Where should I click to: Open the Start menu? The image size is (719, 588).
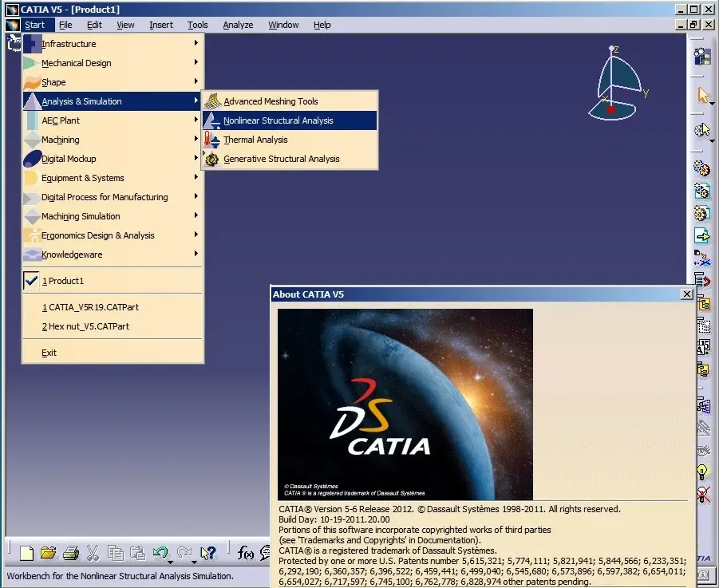(35, 25)
